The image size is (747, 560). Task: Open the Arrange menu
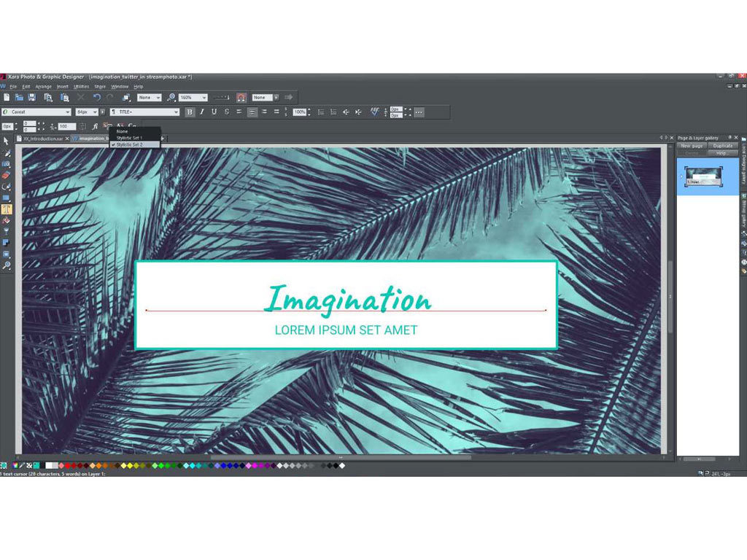coord(43,87)
